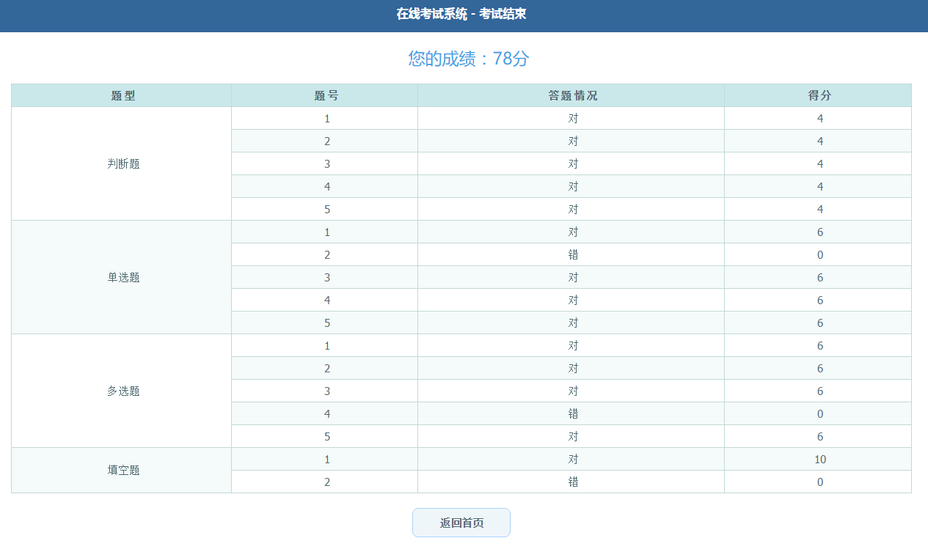Click the 对 result for 判断题 question 3

point(573,163)
